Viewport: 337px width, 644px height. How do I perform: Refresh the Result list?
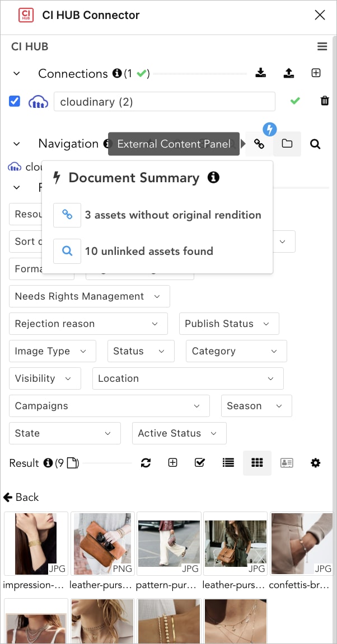tap(146, 463)
